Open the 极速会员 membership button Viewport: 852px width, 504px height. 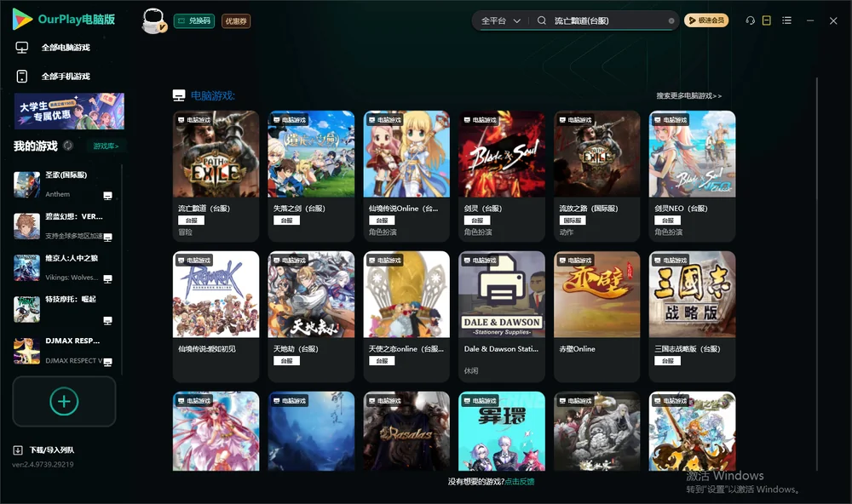(706, 20)
